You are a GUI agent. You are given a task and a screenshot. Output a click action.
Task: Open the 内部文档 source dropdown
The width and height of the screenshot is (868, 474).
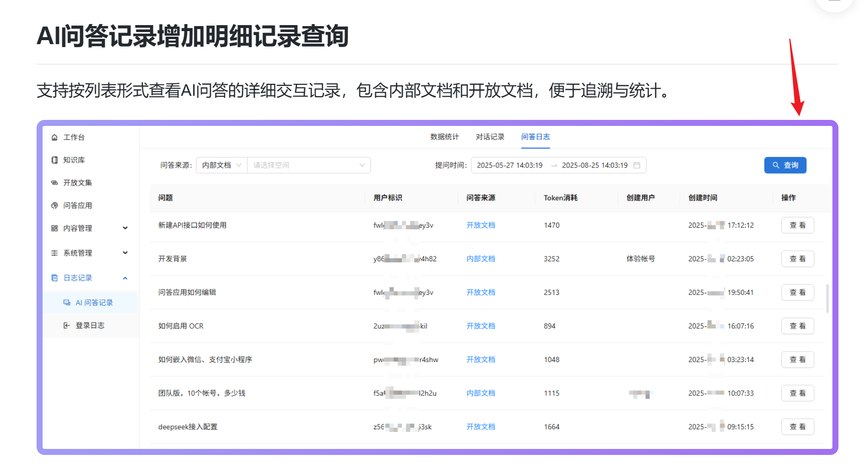pyautogui.click(x=222, y=166)
